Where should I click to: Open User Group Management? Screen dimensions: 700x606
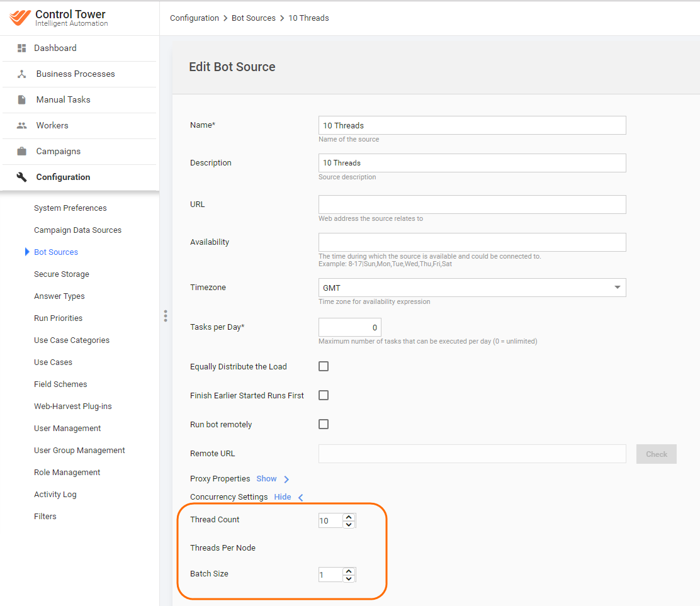pos(79,451)
